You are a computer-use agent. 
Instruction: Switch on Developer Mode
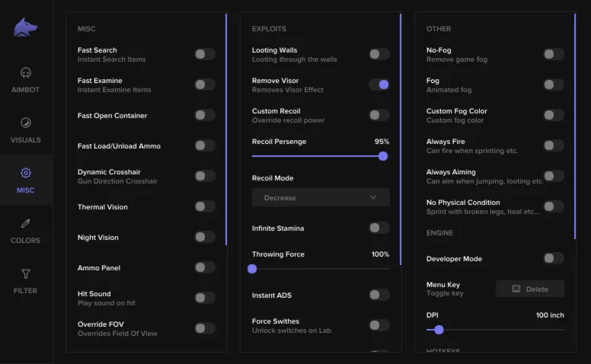(553, 258)
